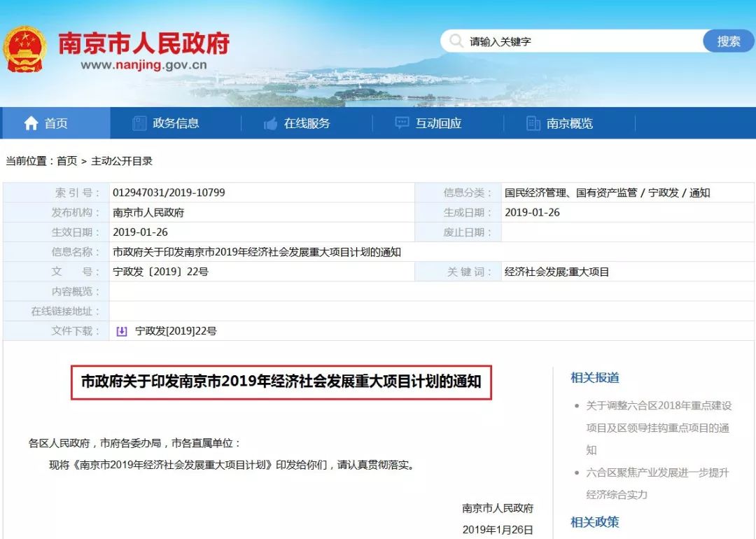Click the magnifier icon in the search bar

pyautogui.click(x=456, y=41)
